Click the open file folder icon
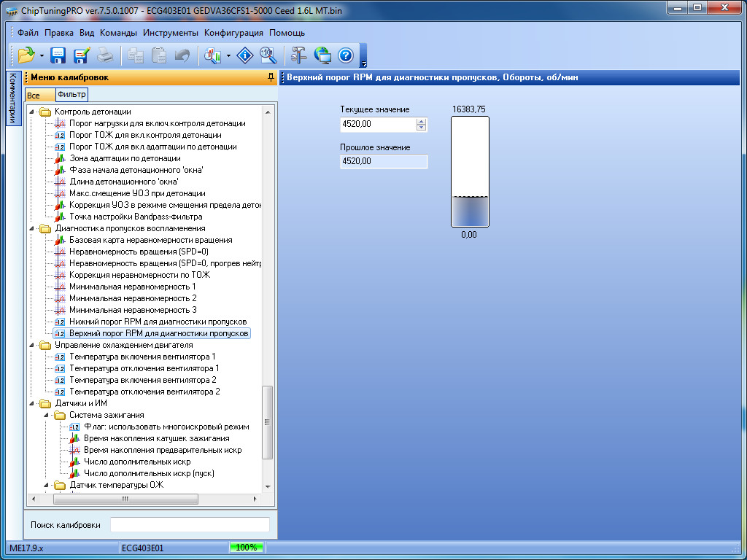Screen dimensions: 747x560 click(26, 55)
